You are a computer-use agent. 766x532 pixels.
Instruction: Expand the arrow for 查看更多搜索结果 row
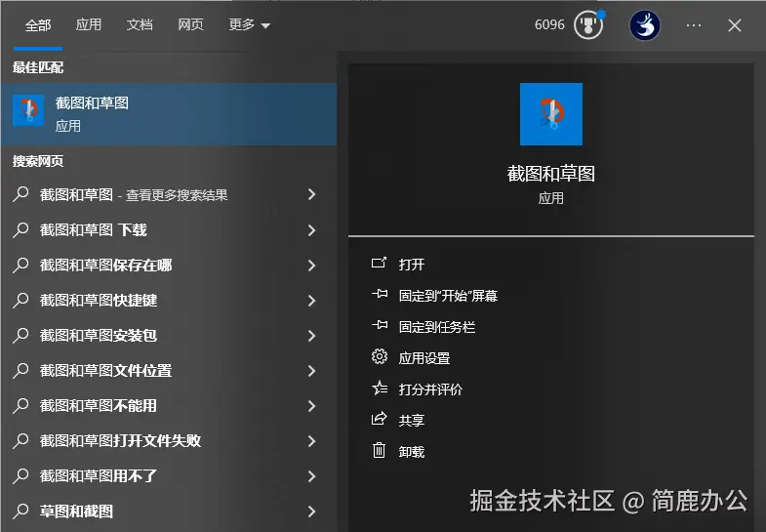coord(311,194)
